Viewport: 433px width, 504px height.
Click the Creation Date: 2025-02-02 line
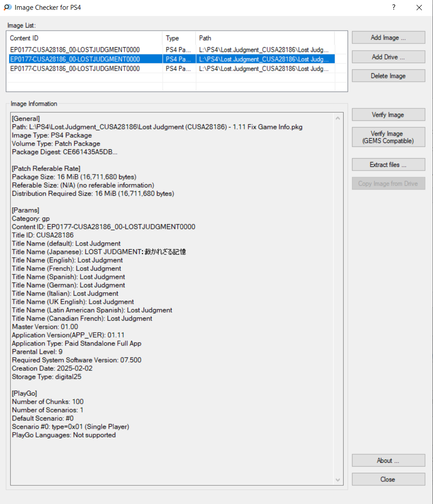click(52, 369)
